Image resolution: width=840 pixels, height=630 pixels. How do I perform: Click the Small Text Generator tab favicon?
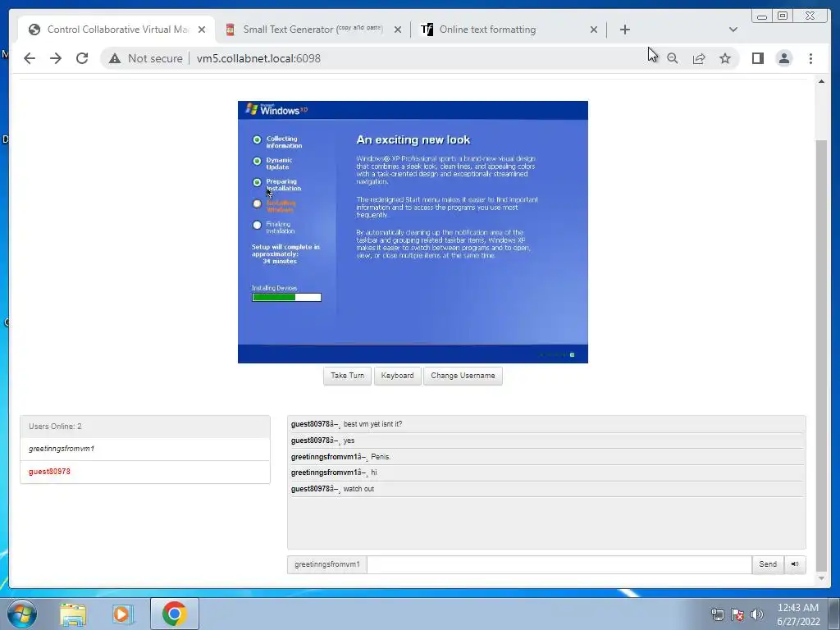coord(231,30)
